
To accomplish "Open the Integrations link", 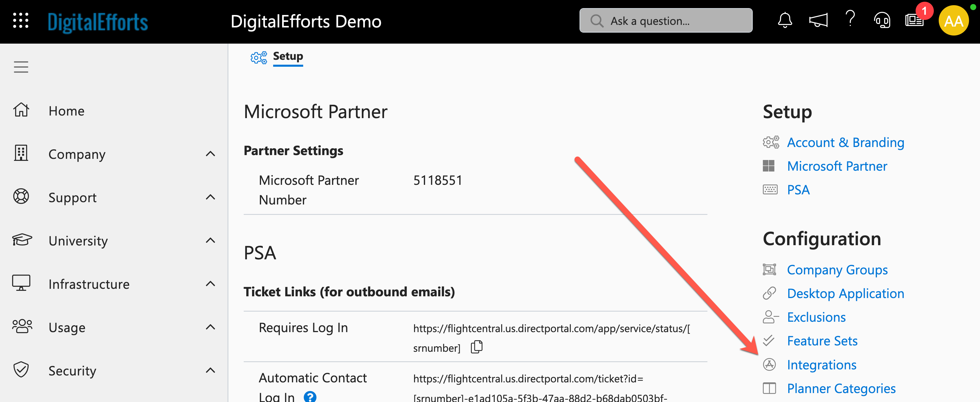I will [821, 365].
